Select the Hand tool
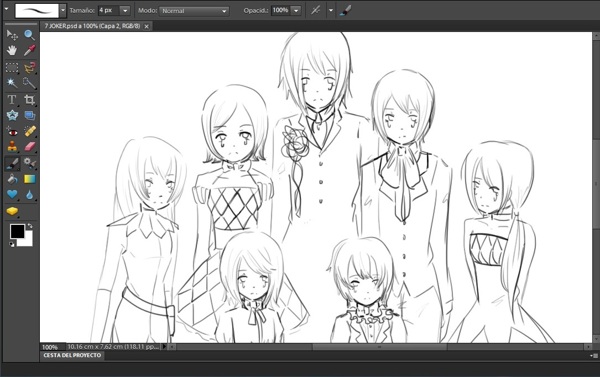 pyautogui.click(x=12, y=51)
